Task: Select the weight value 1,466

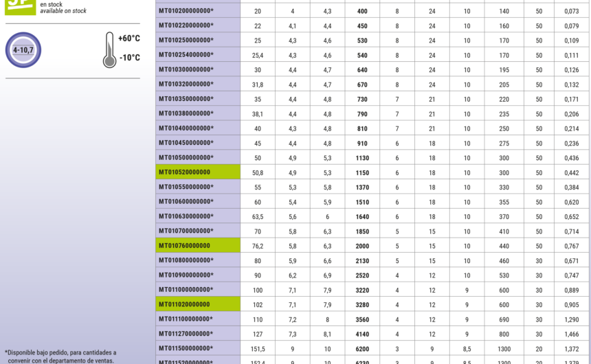Action: pos(571,334)
